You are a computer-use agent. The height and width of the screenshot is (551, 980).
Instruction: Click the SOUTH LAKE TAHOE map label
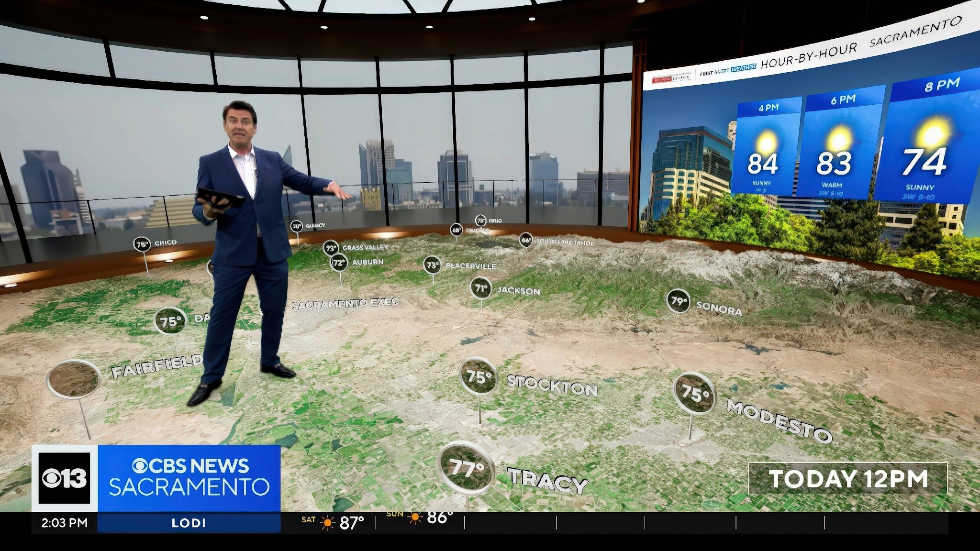pos(565,242)
